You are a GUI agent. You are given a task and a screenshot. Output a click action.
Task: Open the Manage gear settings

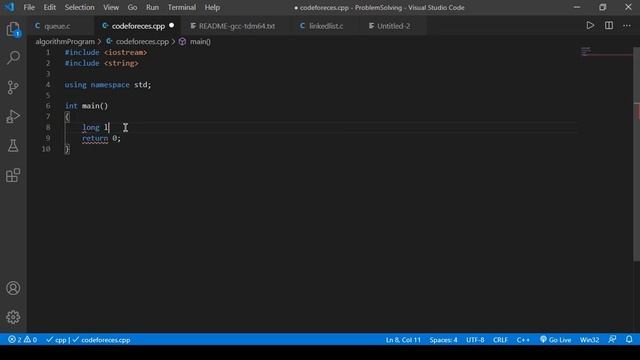click(x=13, y=317)
